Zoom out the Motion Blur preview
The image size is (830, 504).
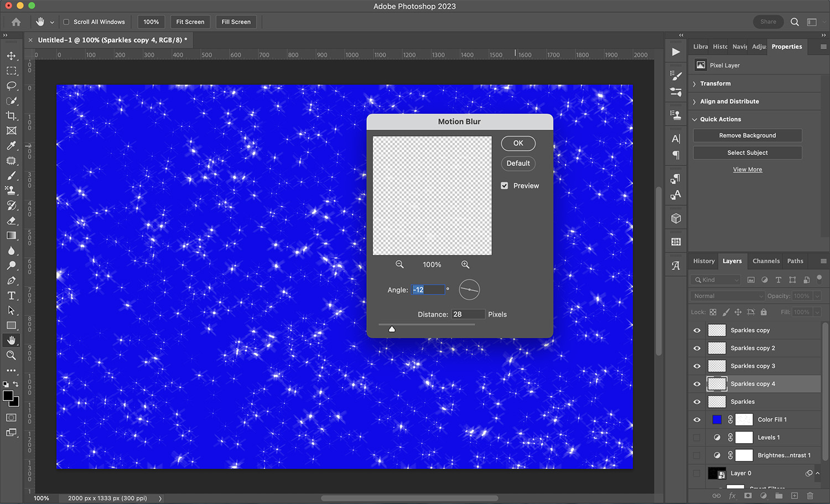click(400, 264)
